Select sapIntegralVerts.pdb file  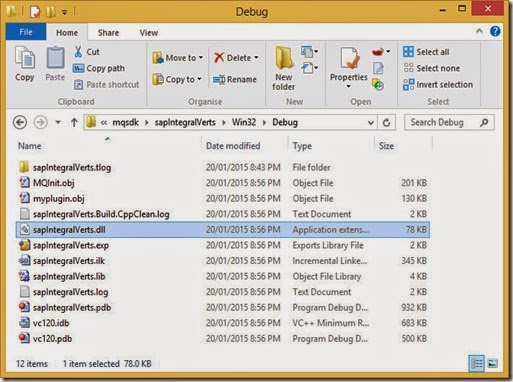click(223, 307)
